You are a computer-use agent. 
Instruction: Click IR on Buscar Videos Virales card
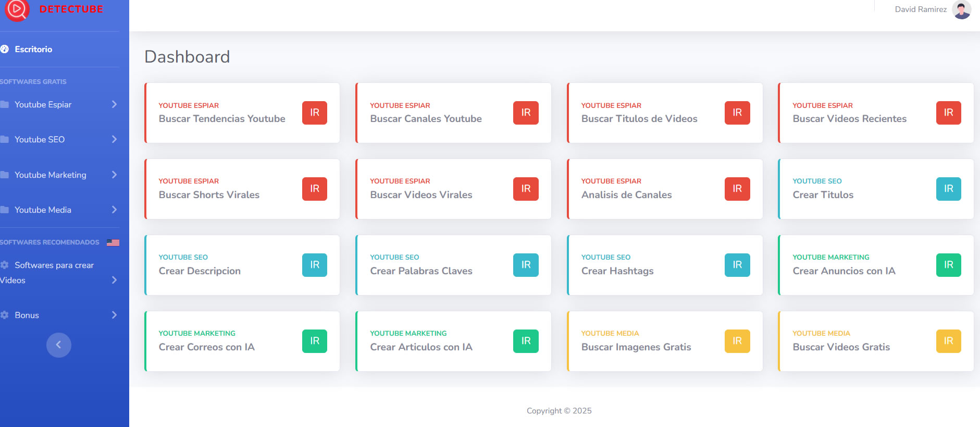[526, 189]
